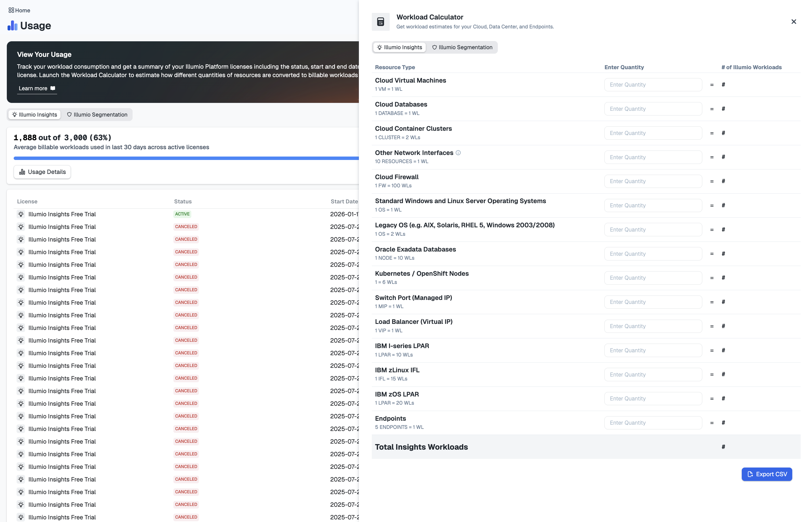Click the Usage bar chart icon

tap(12, 26)
